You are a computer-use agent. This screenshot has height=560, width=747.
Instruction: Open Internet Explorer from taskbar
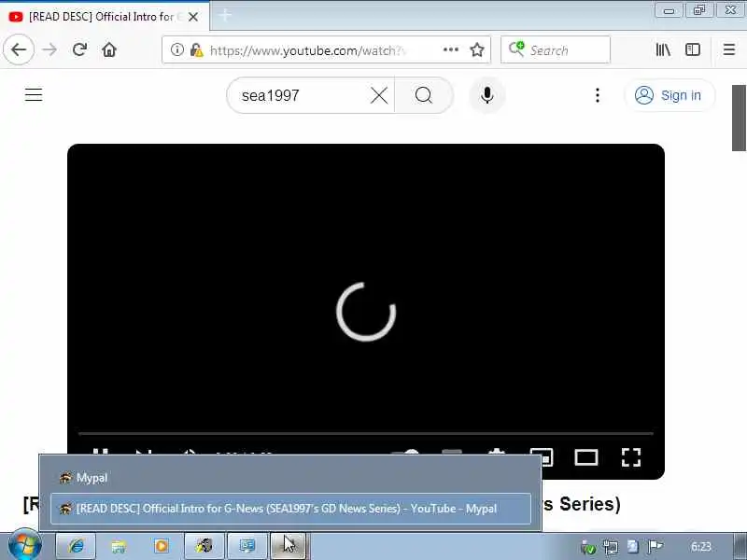[x=77, y=546]
